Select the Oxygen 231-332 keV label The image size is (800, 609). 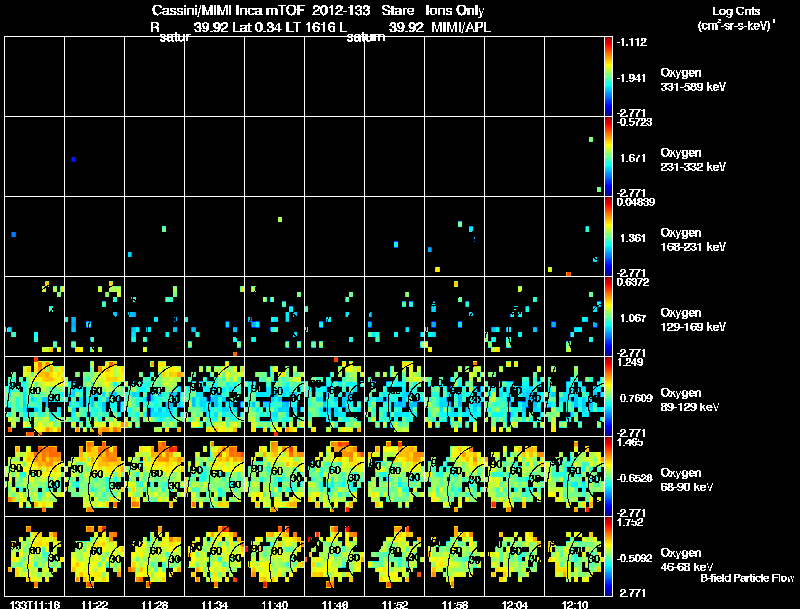click(x=693, y=160)
